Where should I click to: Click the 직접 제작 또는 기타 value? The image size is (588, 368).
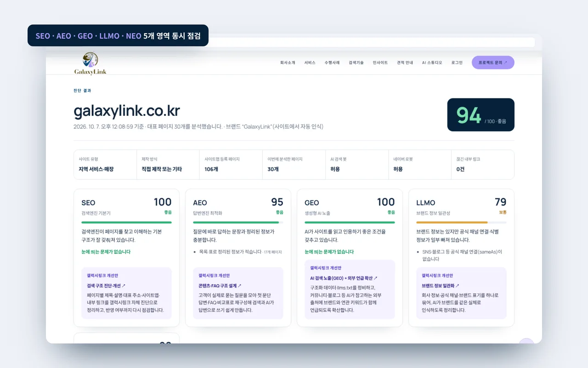pyautogui.click(x=162, y=169)
